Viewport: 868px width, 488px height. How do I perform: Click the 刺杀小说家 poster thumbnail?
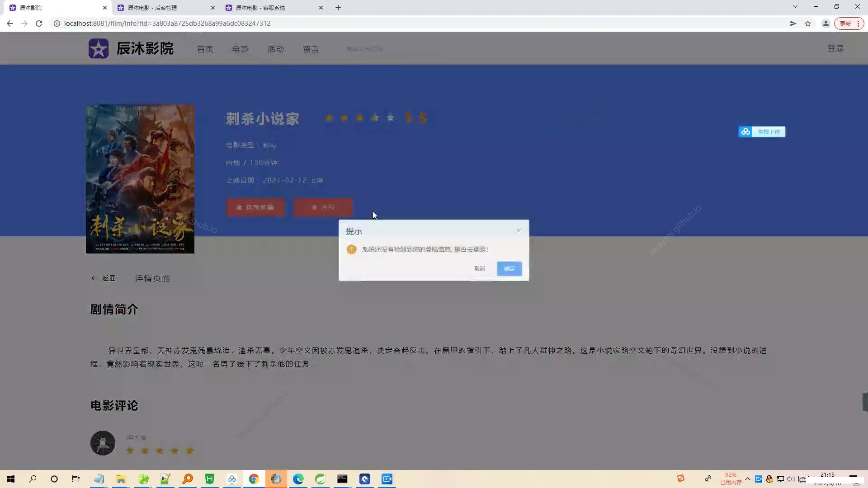[x=140, y=179]
